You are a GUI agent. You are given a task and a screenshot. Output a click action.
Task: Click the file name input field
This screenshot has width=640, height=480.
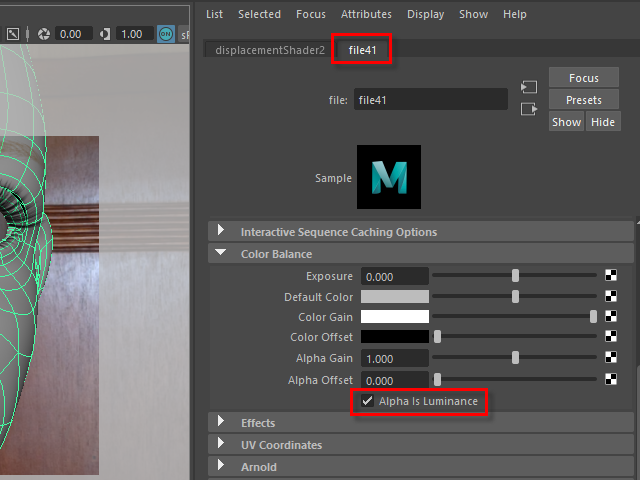(430, 100)
